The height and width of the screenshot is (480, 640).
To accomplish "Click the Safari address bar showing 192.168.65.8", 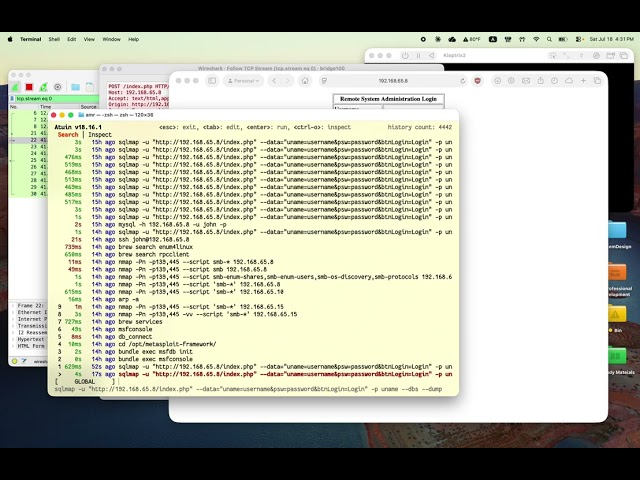I will coord(393,81).
